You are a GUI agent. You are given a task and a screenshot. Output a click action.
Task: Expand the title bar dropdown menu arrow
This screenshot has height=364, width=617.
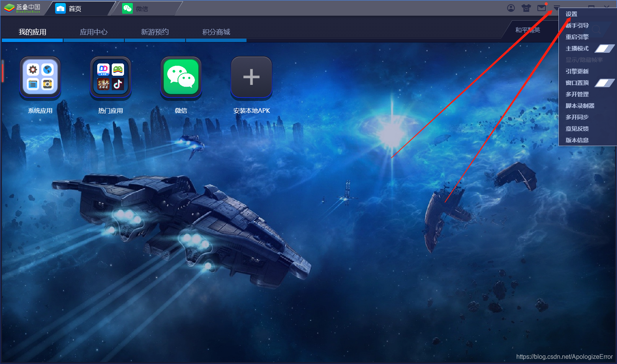(557, 8)
